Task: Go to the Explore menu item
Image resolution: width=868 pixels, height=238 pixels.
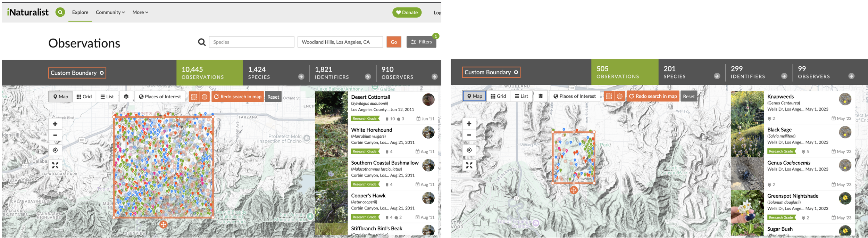Action: pos(80,13)
